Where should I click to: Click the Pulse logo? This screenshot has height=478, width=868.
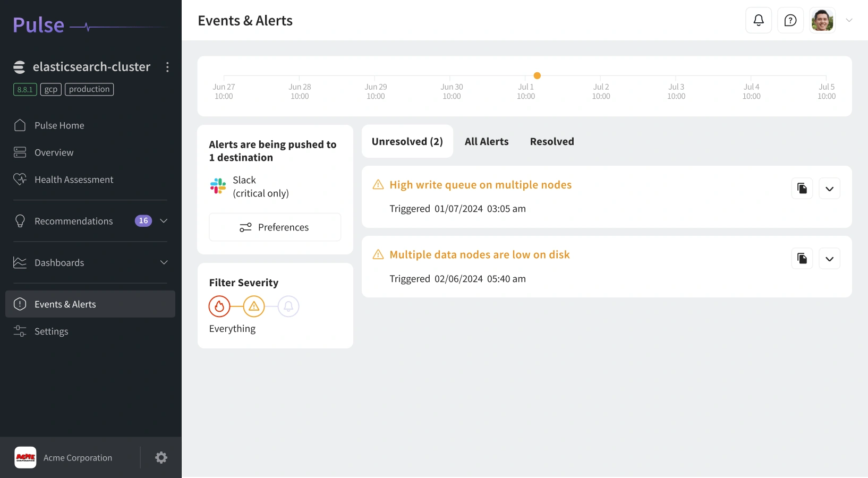pyautogui.click(x=38, y=25)
